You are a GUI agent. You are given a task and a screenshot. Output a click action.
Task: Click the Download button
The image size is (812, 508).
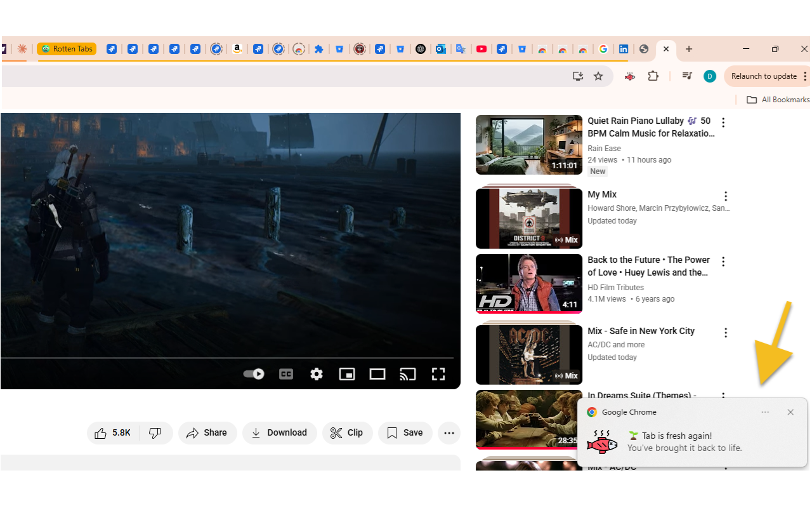(x=279, y=433)
